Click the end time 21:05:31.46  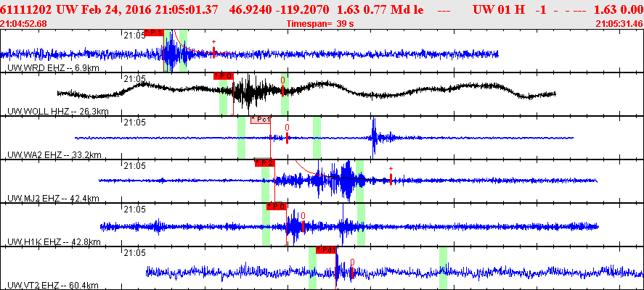pos(619,24)
